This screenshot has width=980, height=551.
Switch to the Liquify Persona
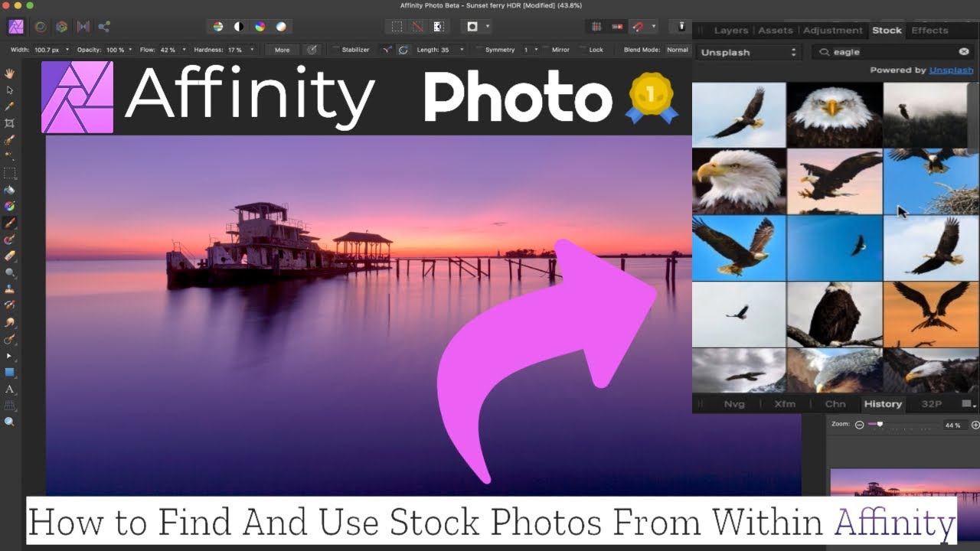point(40,27)
